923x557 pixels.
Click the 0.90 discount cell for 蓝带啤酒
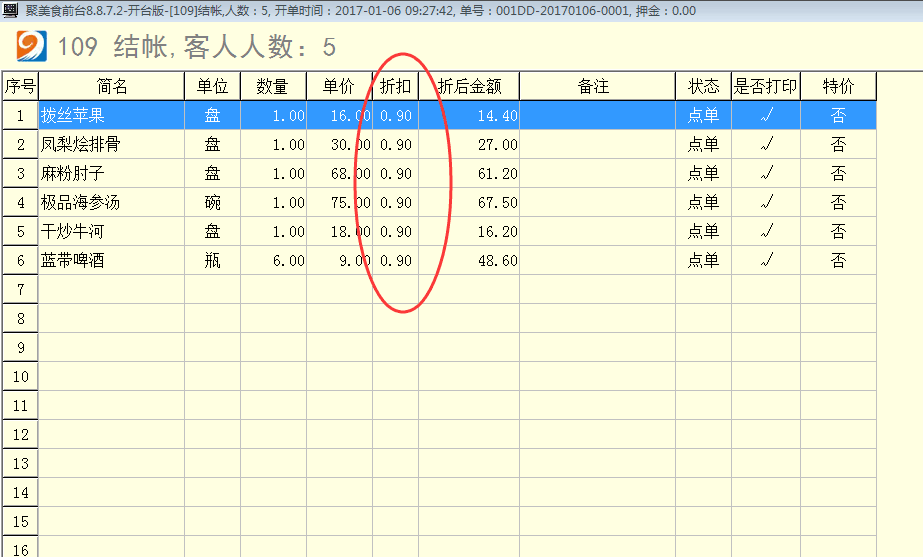tap(396, 260)
